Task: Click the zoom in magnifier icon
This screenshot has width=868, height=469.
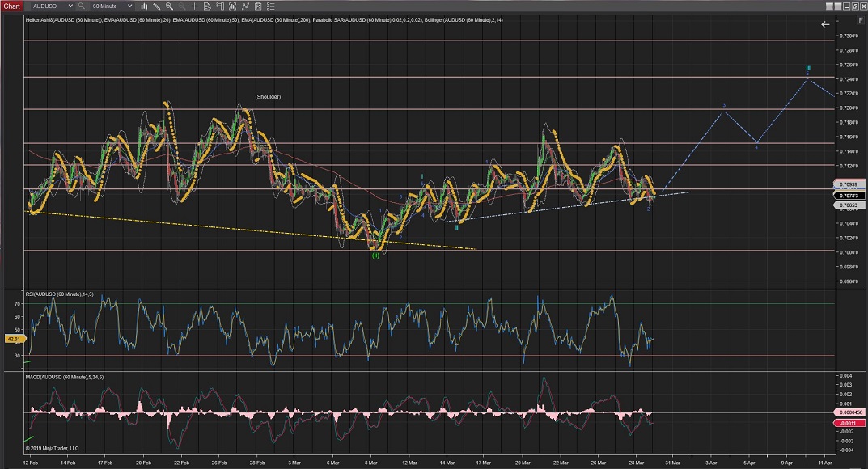Action: (169, 6)
